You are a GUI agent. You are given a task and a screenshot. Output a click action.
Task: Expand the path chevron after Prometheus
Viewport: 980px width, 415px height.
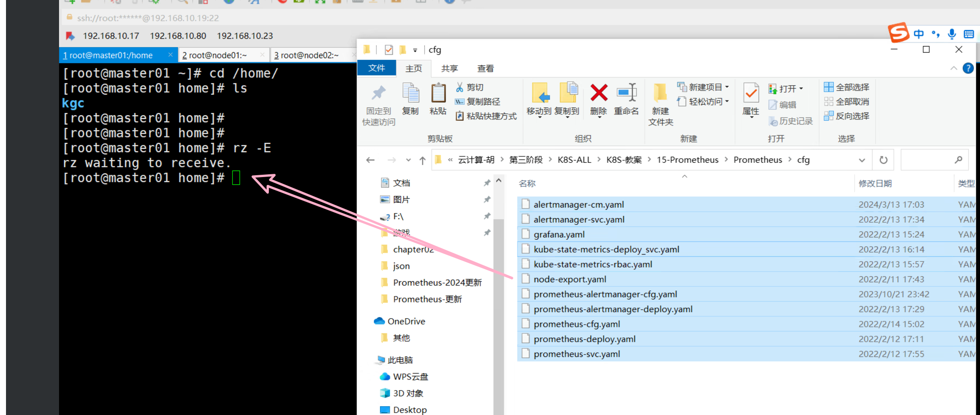tap(790, 160)
